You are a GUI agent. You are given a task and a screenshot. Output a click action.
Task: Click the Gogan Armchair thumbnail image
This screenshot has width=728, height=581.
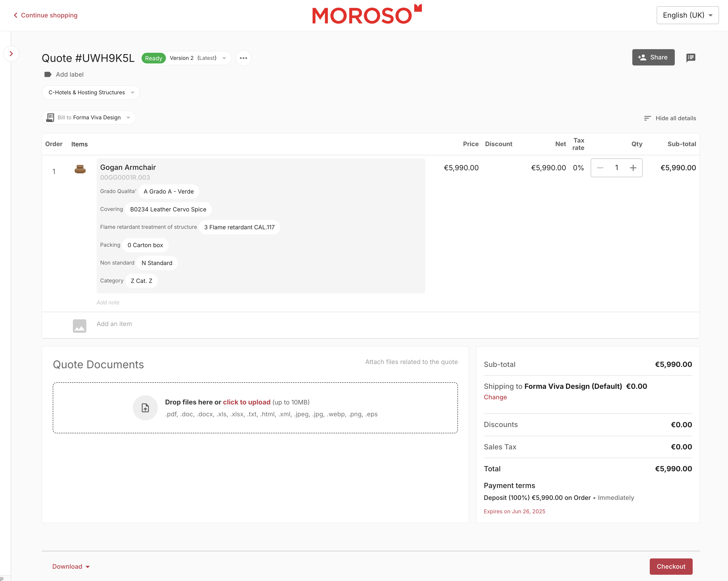click(x=80, y=169)
